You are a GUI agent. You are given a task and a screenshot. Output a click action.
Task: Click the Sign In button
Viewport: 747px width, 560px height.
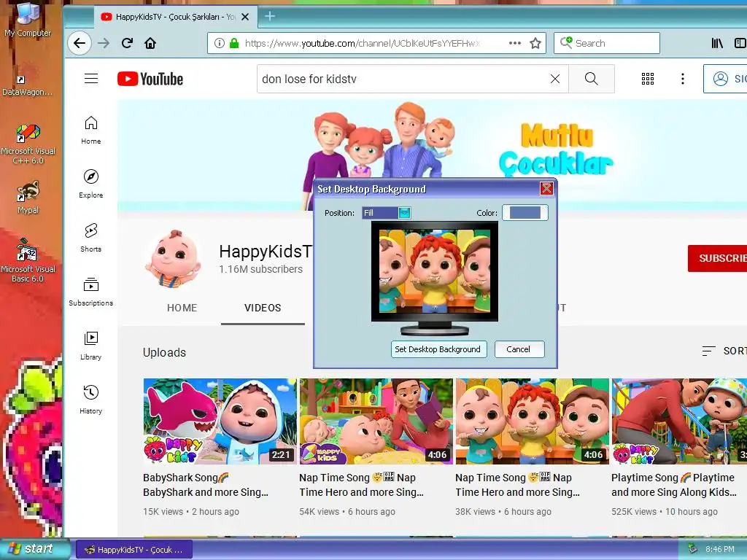point(725,79)
